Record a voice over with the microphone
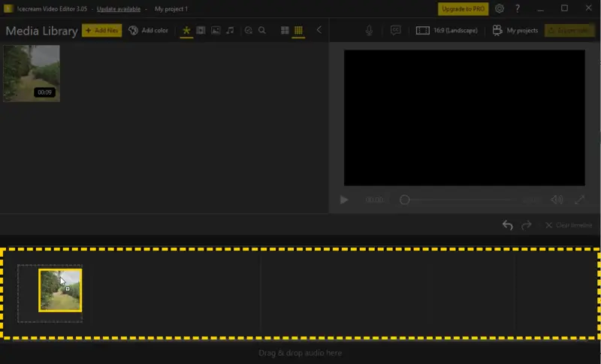Image resolution: width=601 pixels, height=364 pixels. tap(369, 30)
